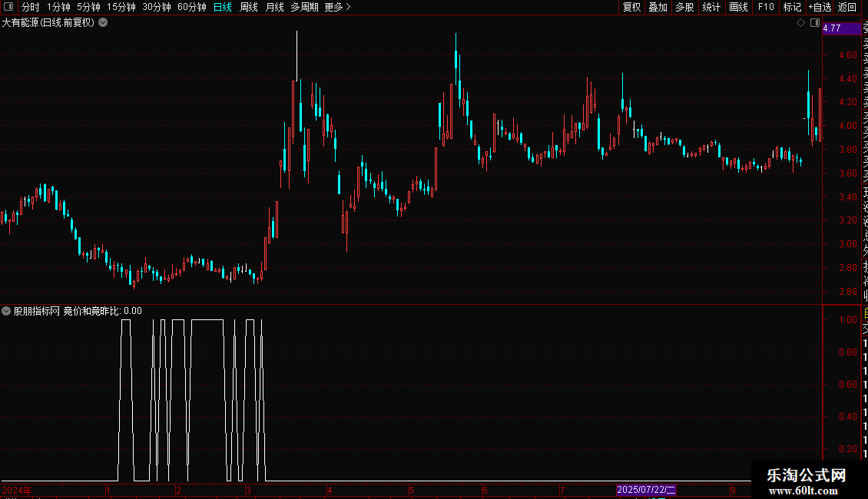This screenshot has width=868, height=499.
Task: Select the 15分钟 period
Action: click(x=121, y=7)
